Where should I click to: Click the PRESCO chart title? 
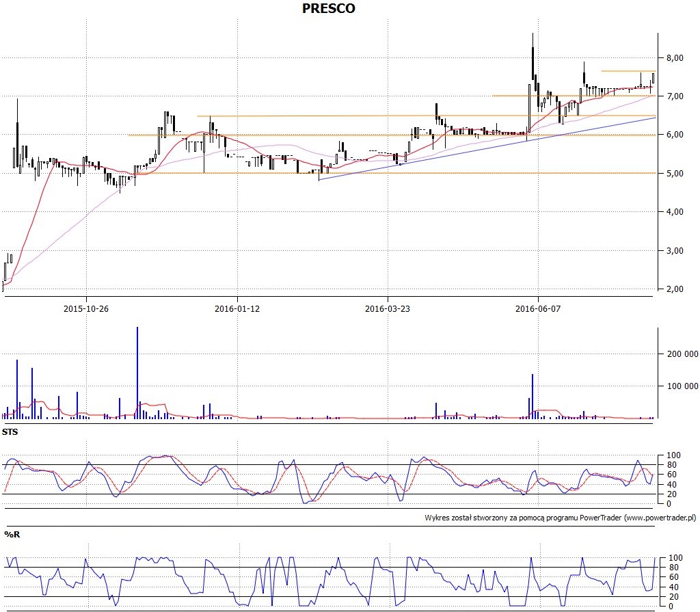(329, 8)
